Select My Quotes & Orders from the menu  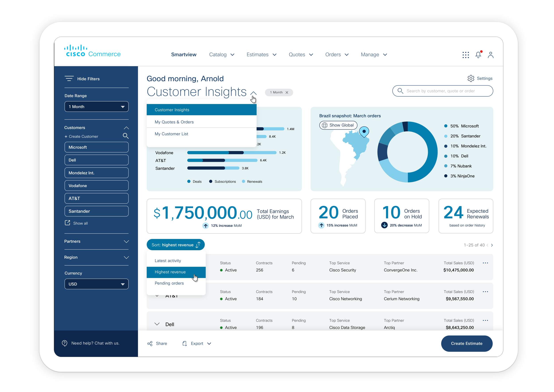coord(174,122)
